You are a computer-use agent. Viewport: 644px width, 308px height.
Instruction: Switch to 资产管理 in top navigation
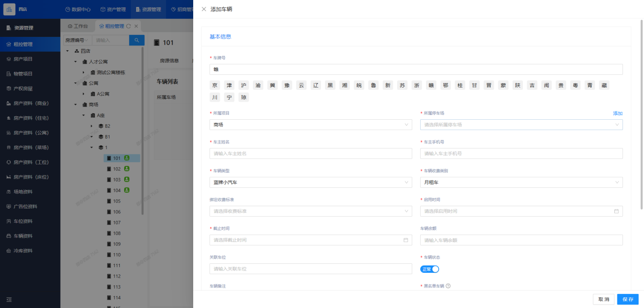click(113, 9)
